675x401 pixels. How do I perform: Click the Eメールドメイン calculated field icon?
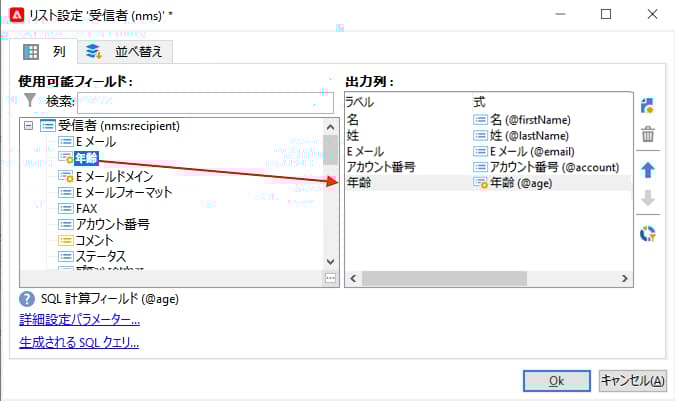click(x=66, y=176)
